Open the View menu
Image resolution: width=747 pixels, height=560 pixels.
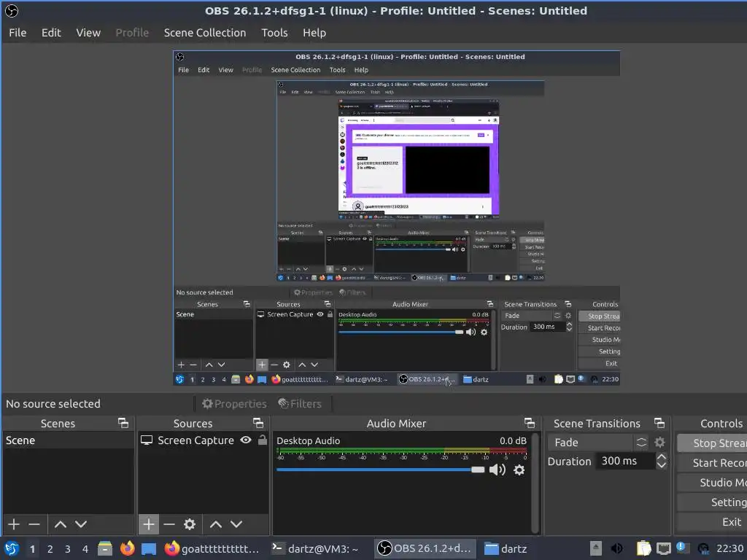click(x=88, y=32)
